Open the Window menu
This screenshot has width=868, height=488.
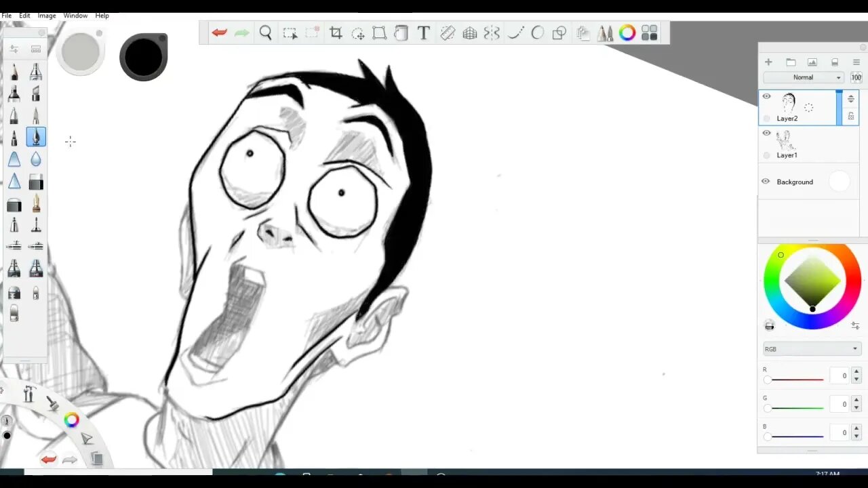(75, 16)
